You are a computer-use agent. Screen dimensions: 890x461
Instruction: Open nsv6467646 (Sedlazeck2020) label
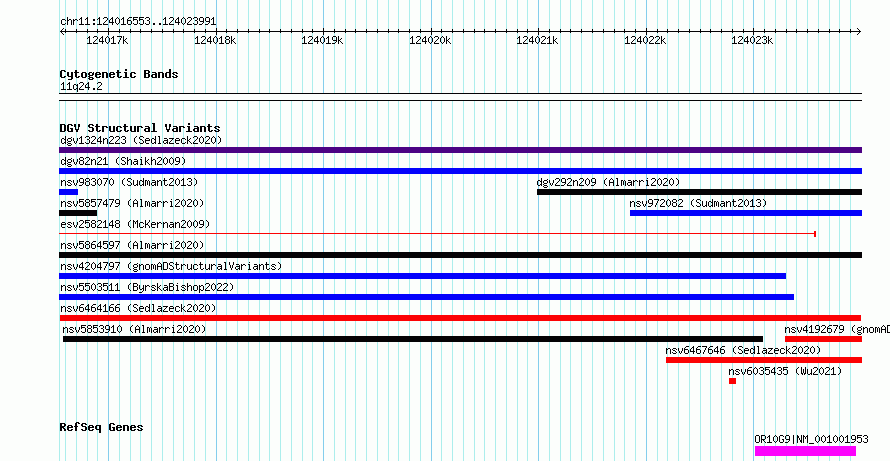click(744, 350)
